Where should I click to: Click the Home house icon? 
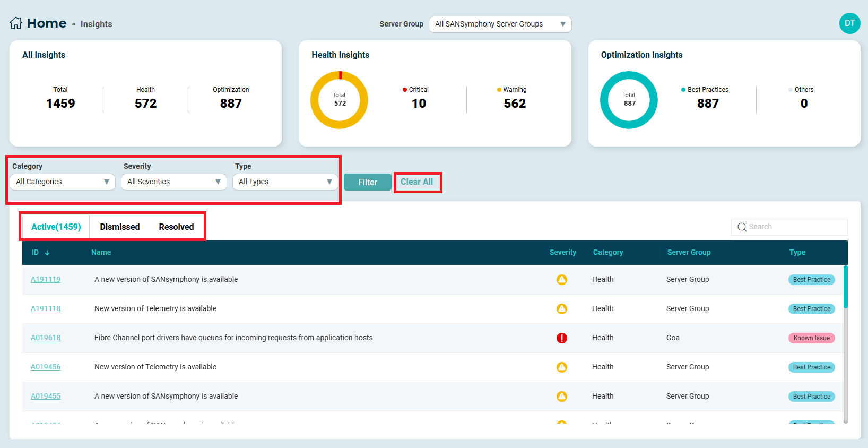point(16,23)
